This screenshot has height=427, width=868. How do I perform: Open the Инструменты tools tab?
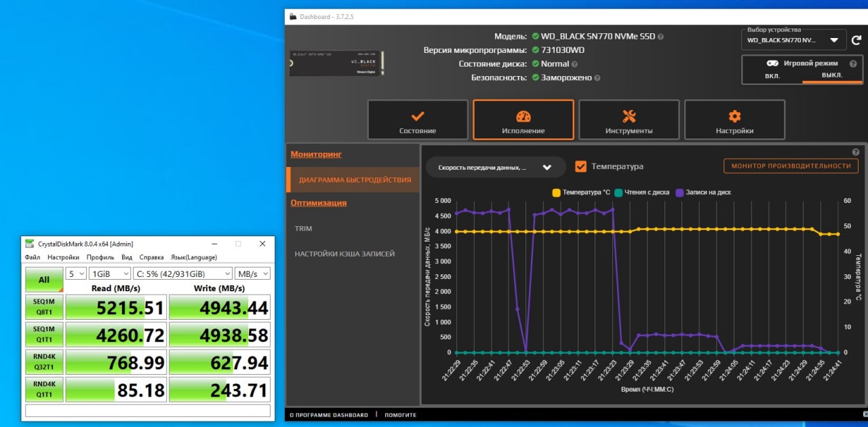point(629,119)
